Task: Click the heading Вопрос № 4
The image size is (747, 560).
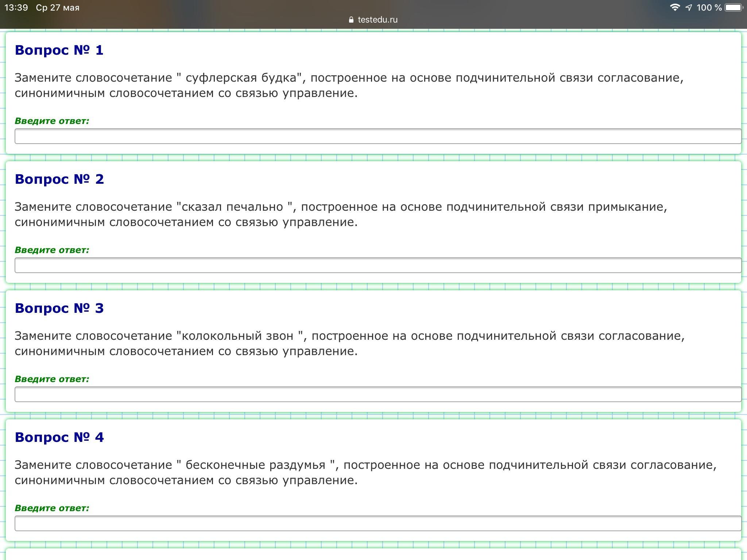Action: point(59,437)
